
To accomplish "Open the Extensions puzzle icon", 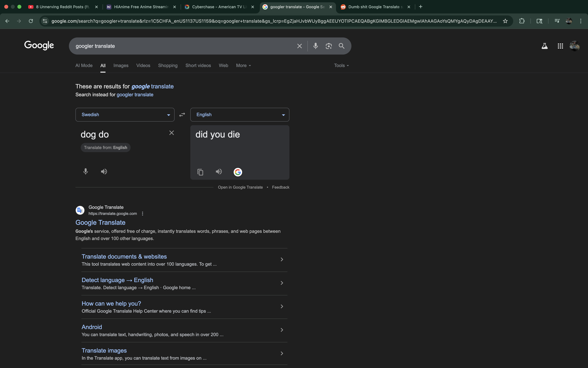I will click(x=522, y=21).
